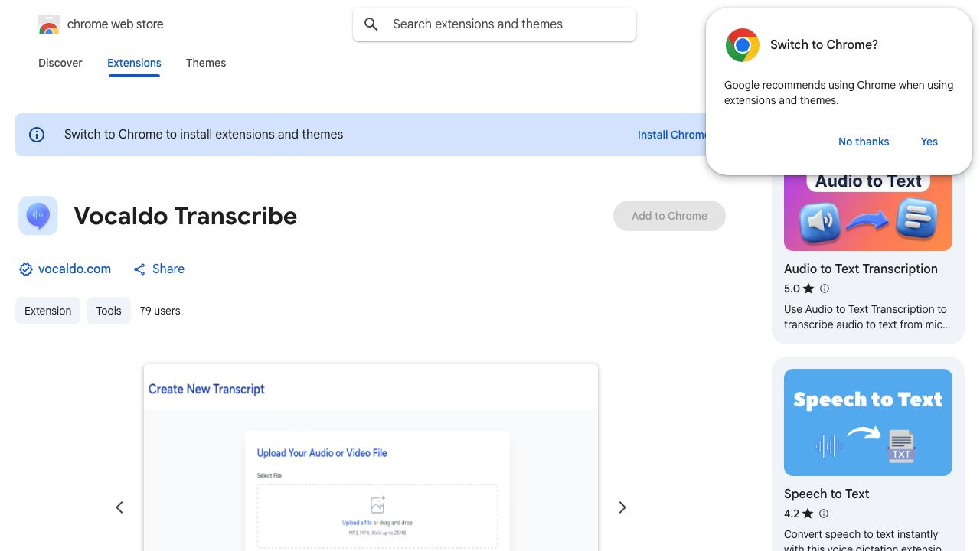The height and width of the screenshot is (551, 980).
Task: Click the info icon beside the 5.0 rating
Action: tap(825, 289)
